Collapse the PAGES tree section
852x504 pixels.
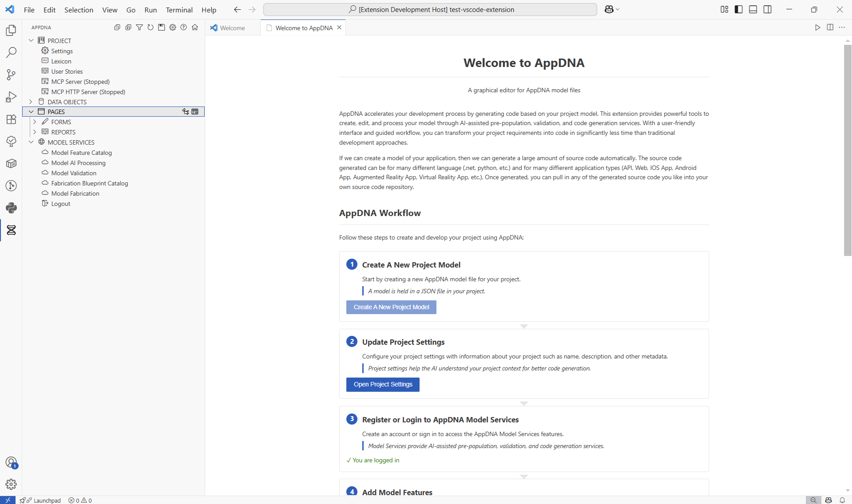[31, 112]
